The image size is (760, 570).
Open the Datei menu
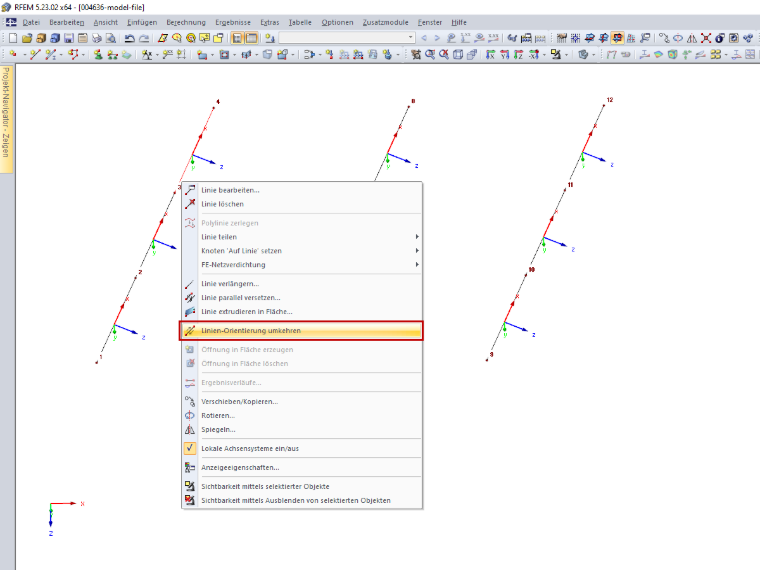pyautogui.click(x=31, y=22)
